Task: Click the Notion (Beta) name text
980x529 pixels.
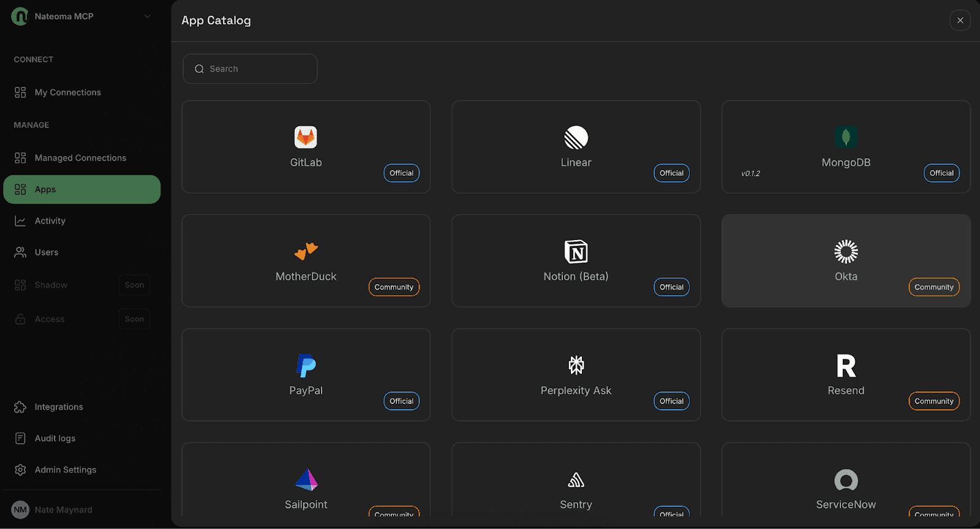Action: [x=576, y=277]
